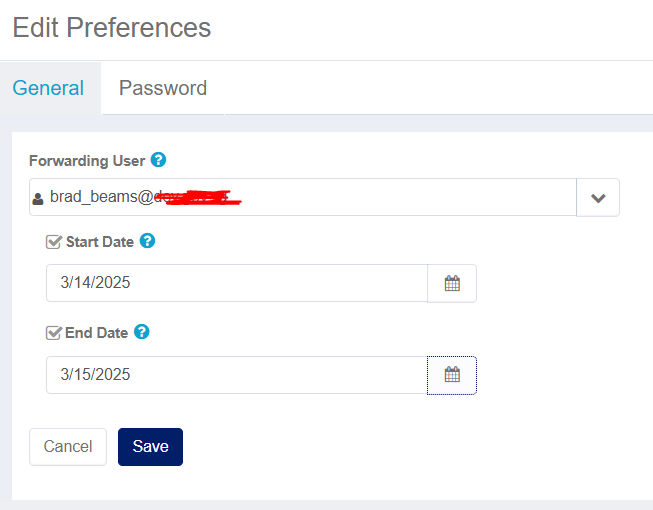Image resolution: width=653 pixels, height=510 pixels.
Task: Expand the Forwarding User chevron dropdown
Action: pyautogui.click(x=598, y=198)
